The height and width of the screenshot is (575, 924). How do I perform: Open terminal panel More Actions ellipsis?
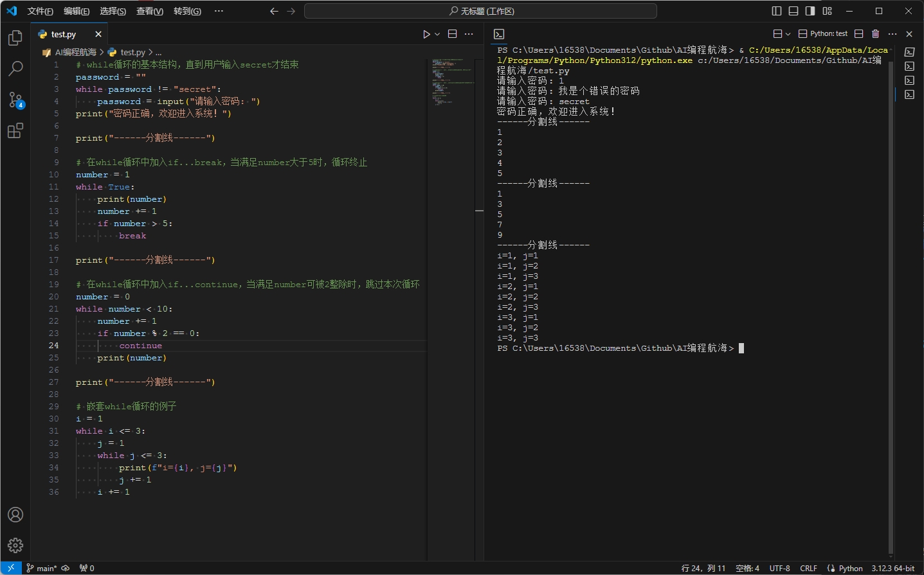click(x=892, y=33)
